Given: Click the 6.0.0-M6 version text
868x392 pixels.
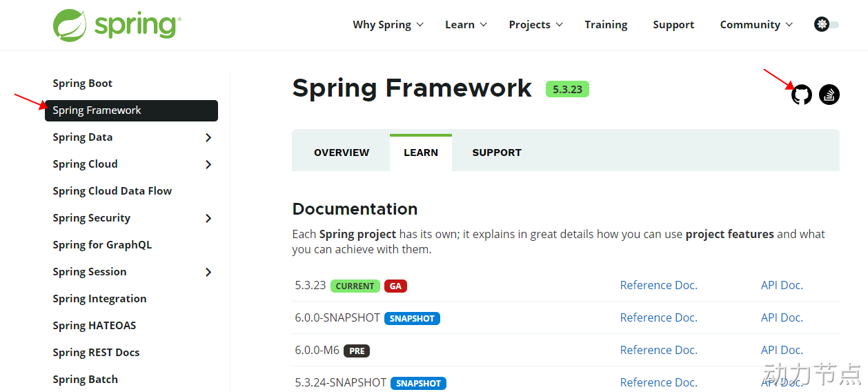Looking at the screenshot, I should coord(317,350).
